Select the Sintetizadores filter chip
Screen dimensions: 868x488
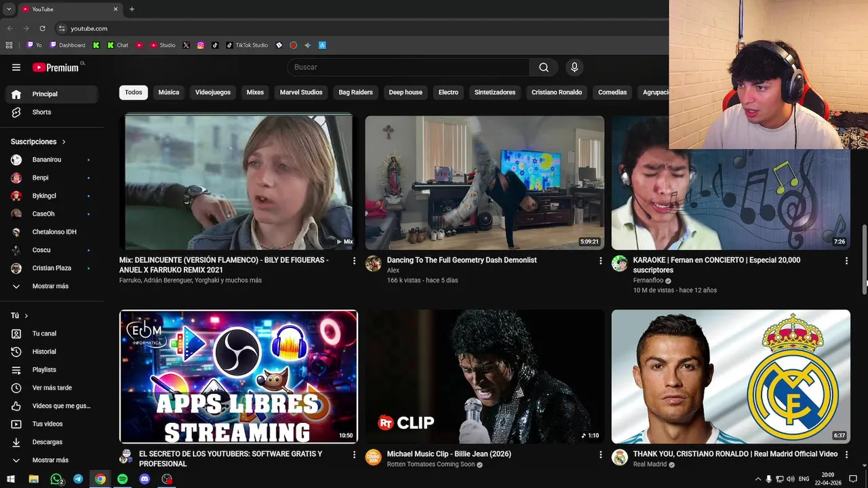click(495, 92)
